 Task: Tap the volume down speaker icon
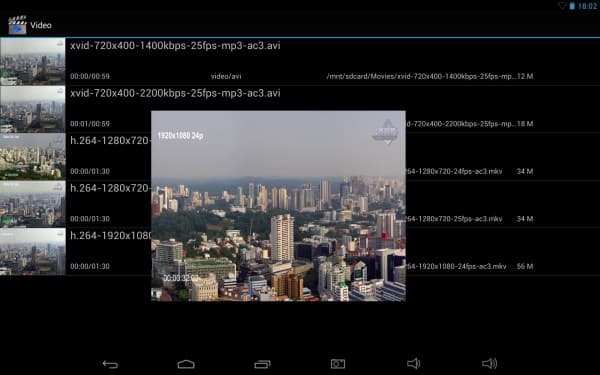(413, 364)
